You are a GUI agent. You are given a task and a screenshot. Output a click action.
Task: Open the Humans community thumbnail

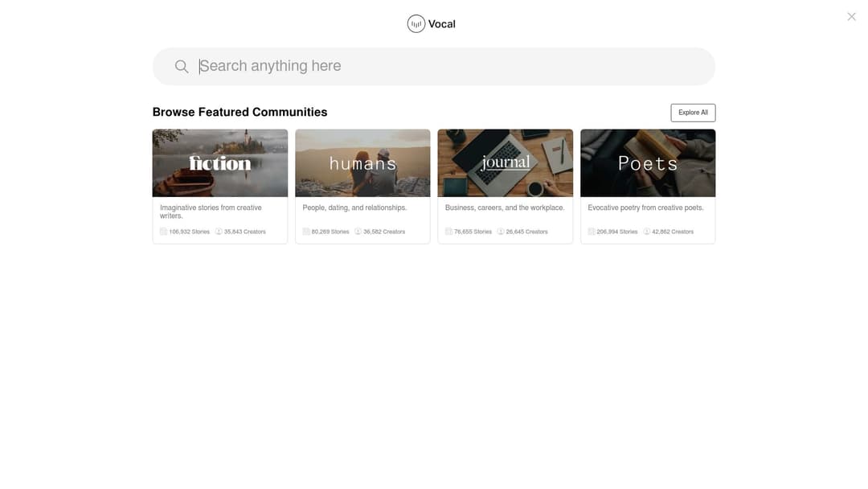tap(362, 162)
